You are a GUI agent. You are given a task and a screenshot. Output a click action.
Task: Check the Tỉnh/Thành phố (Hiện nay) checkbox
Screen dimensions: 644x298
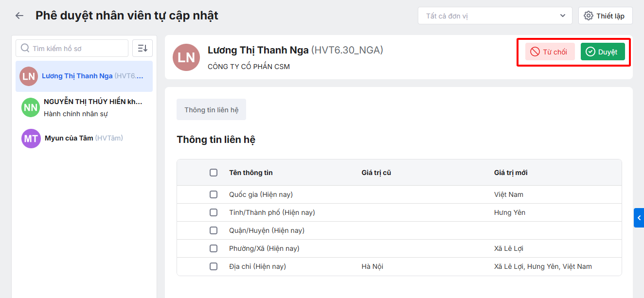[x=214, y=212]
